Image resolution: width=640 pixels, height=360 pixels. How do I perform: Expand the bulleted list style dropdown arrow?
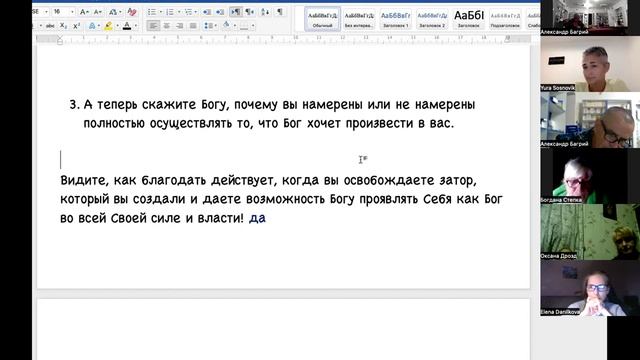point(160,12)
